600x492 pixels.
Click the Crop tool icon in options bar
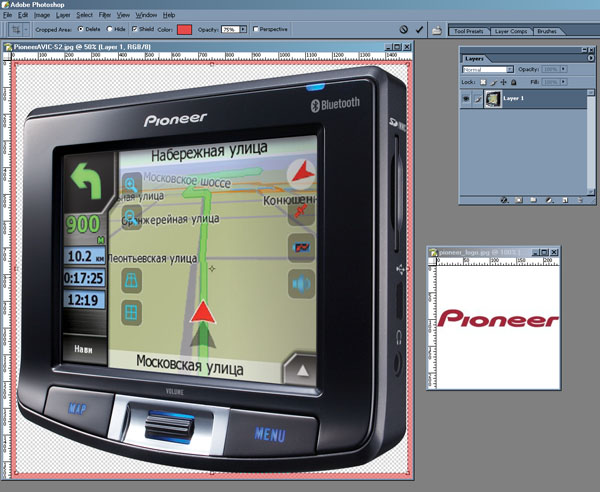16,29
